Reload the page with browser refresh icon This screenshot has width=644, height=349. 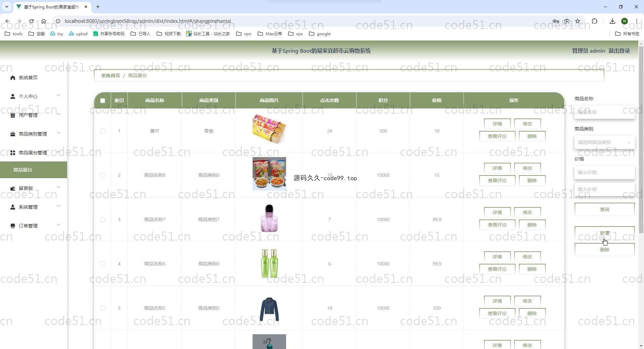point(31,21)
